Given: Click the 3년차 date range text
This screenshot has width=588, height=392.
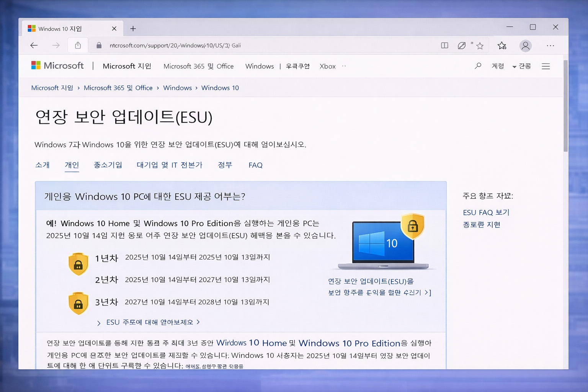Looking at the screenshot, I should pos(197,302).
